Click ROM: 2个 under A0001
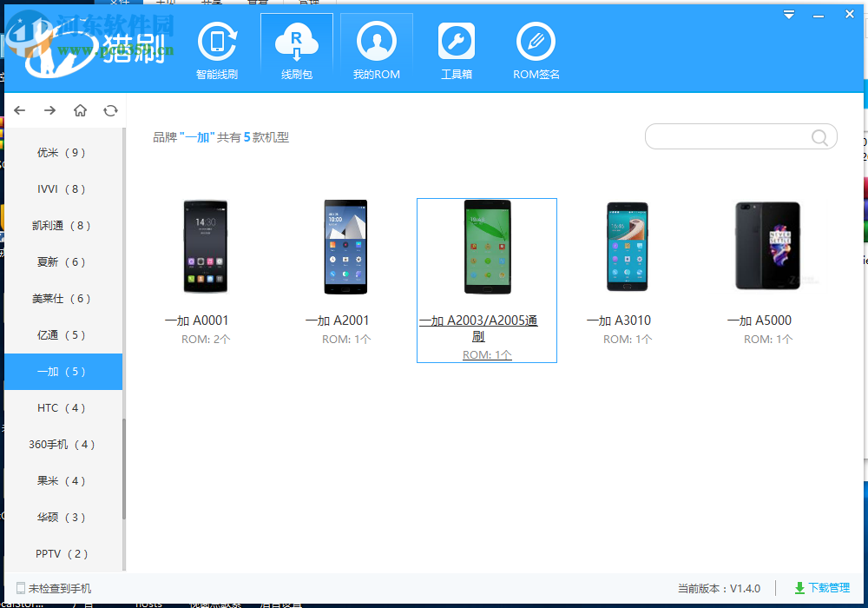Screen dimensions: 868x608 click(x=206, y=340)
